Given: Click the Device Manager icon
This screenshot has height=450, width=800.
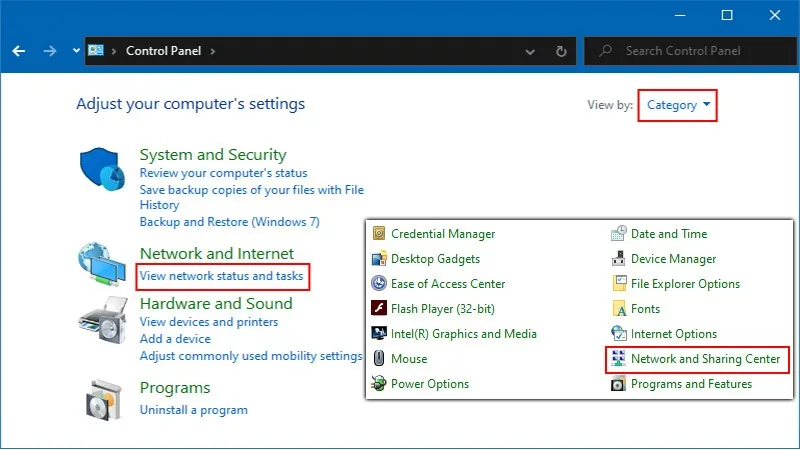Looking at the screenshot, I should 619,259.
